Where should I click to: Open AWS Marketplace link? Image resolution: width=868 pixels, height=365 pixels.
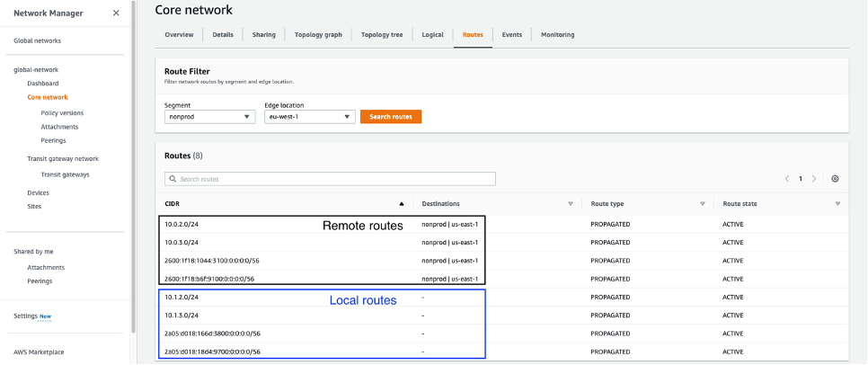pos(39,352)
